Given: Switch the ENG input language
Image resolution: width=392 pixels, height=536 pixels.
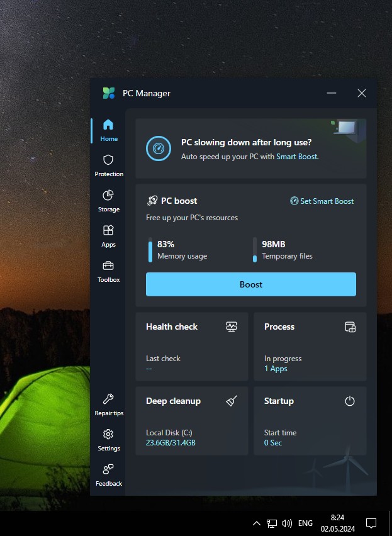Looking at the screenshot, I should click(305, 523).
